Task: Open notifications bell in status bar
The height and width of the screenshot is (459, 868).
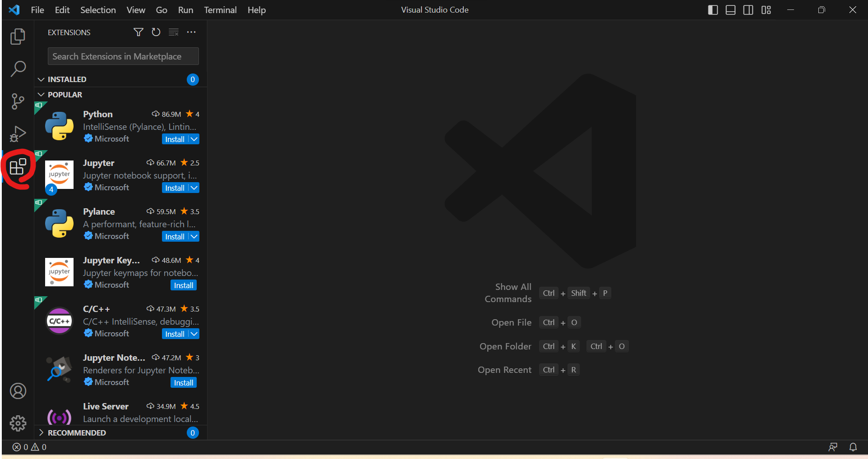Action: [853, 447]
